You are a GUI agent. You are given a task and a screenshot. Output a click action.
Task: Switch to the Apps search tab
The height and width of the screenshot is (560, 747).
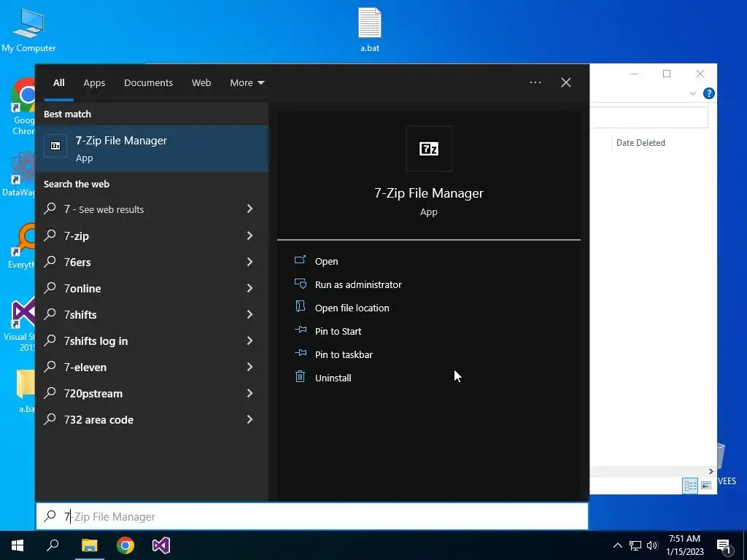(94, 83)
